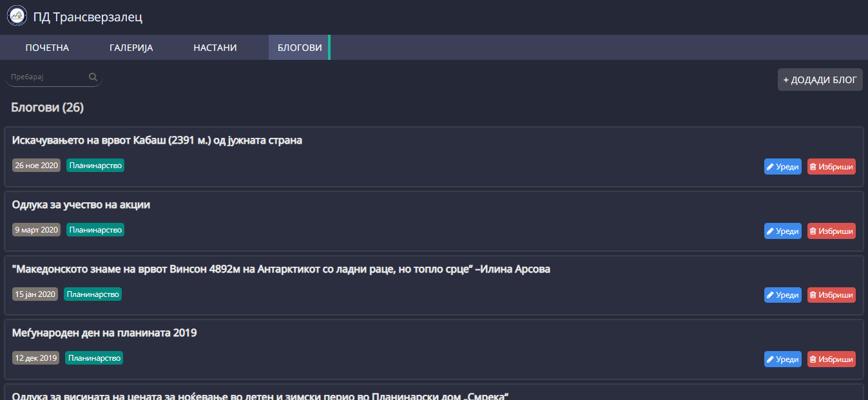Delete the Винсон Антарктик blog post

[831, 295]
